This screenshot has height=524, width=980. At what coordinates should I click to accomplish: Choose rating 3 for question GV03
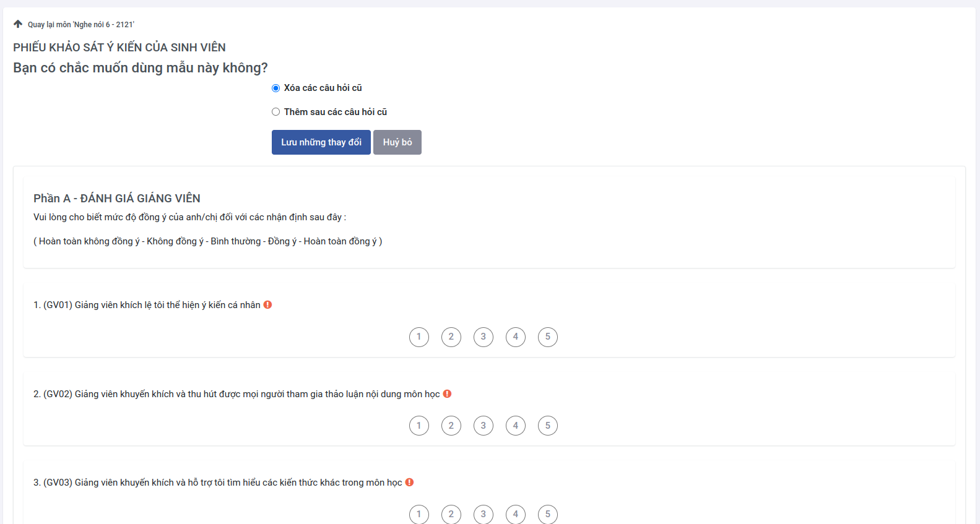tap(483, 514)
